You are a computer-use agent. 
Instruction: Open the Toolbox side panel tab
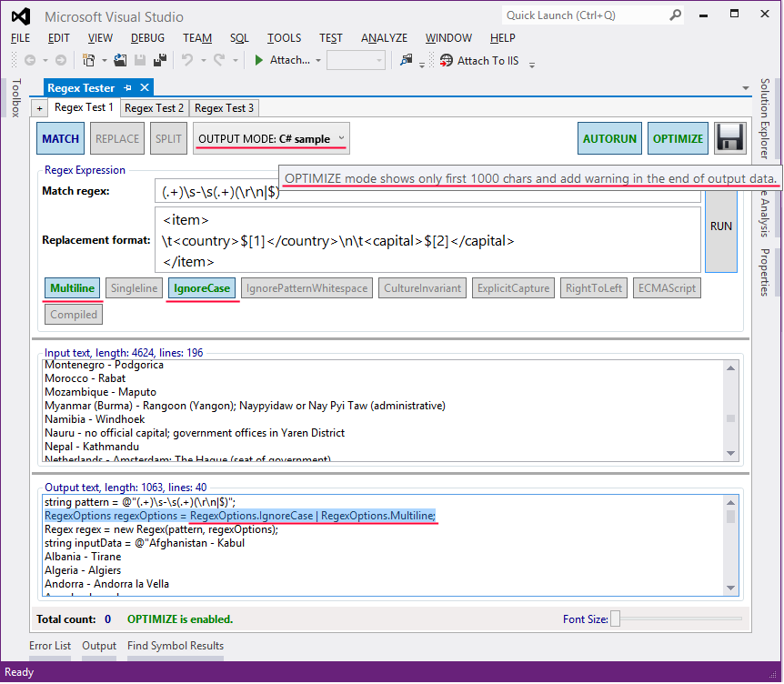[x=16, y=98]
